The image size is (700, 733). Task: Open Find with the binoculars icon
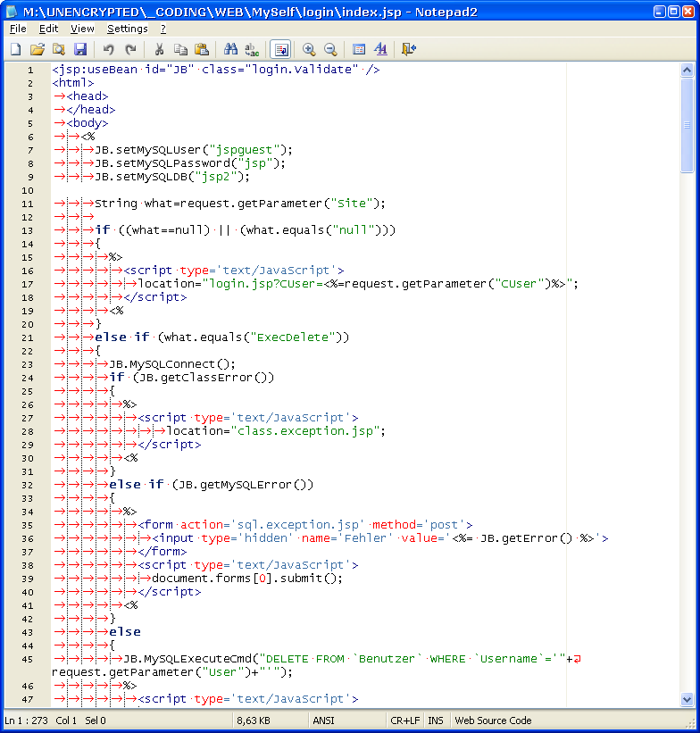pos(230,49)
